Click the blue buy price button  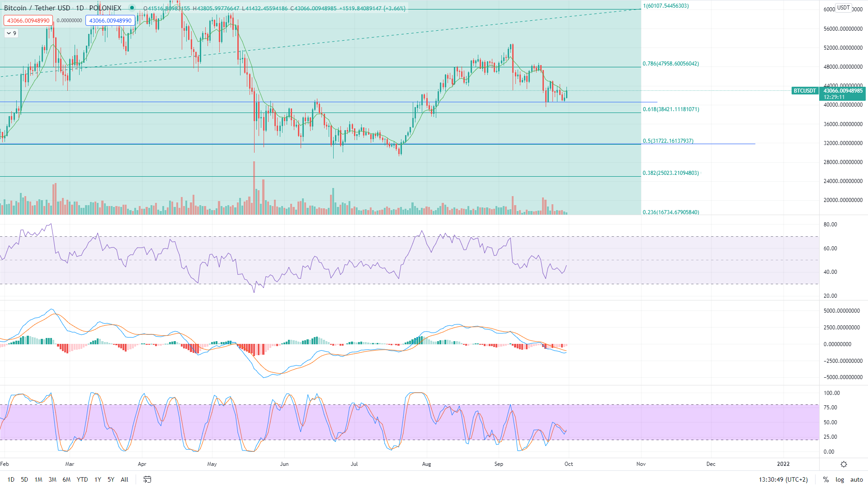(110, 20)
